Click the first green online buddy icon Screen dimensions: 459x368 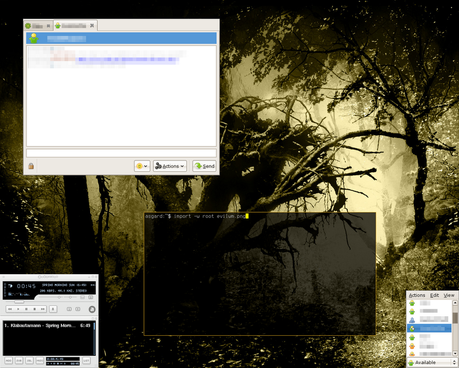pos(412,303)
